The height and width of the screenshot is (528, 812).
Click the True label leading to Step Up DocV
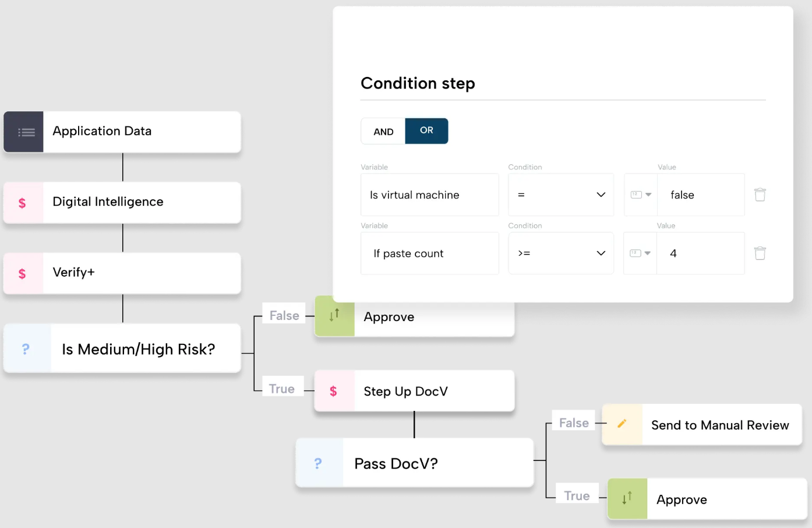282,388
